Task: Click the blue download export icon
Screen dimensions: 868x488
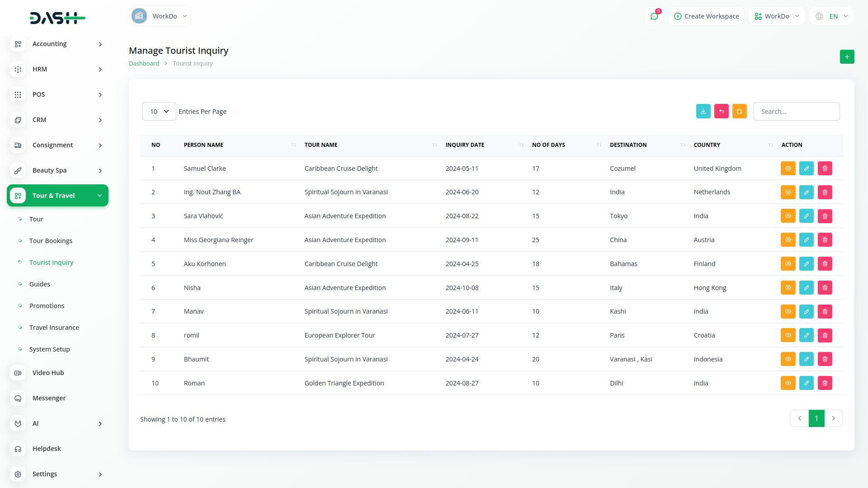Action: 703,112
